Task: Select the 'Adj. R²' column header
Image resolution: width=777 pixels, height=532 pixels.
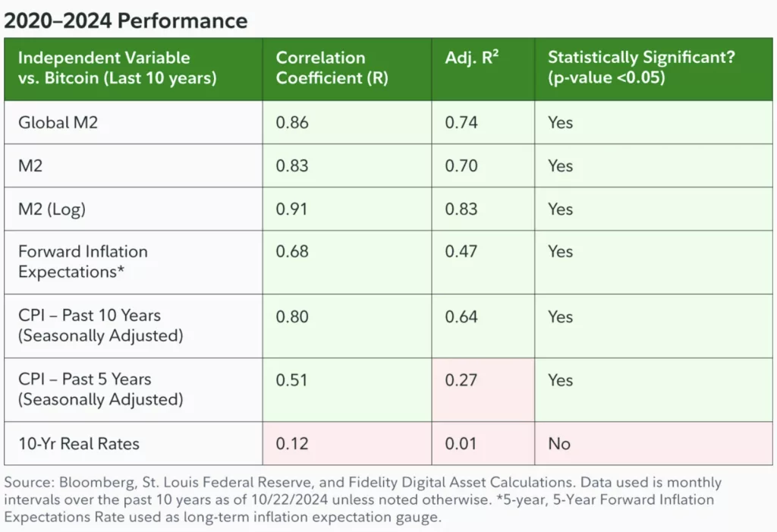Action: (x=472, y=58)
